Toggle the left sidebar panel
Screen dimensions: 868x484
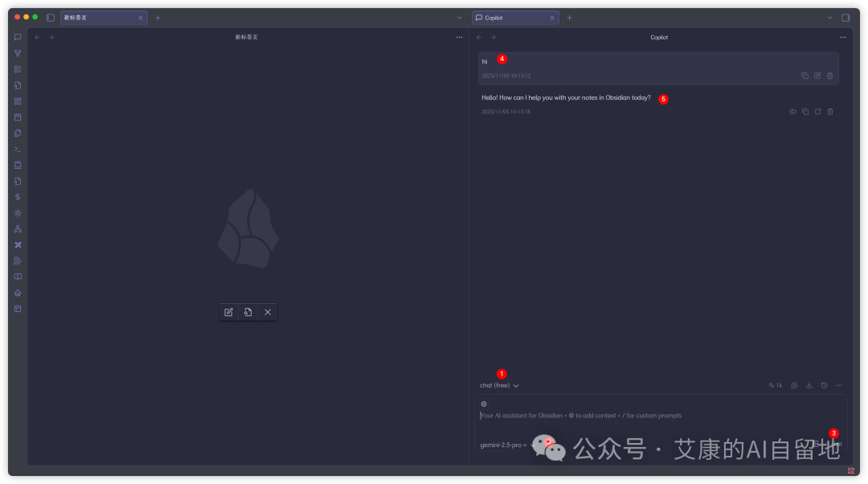51,18
